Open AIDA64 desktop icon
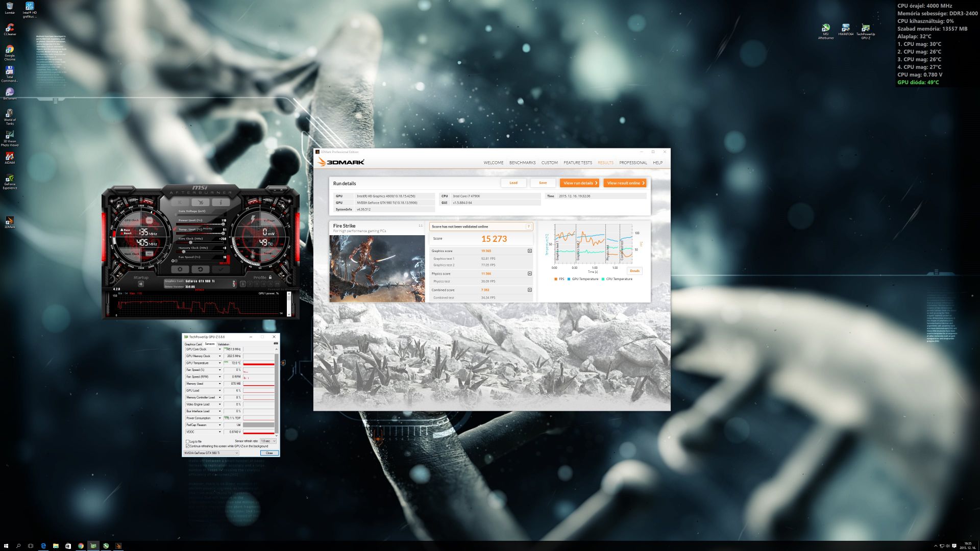 (10, 158)
